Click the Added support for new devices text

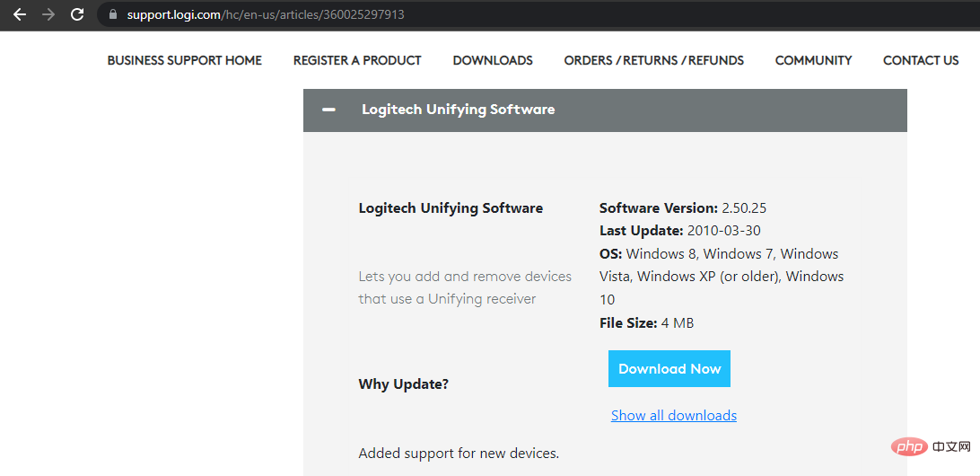[459, 453]
